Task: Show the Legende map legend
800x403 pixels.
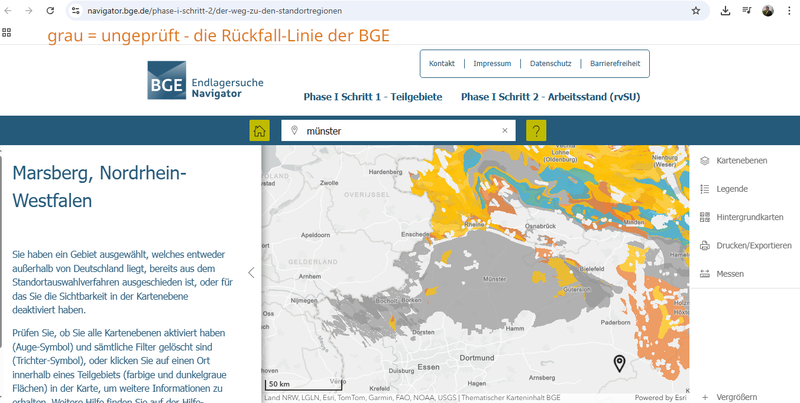Action: tap(732, 188)
